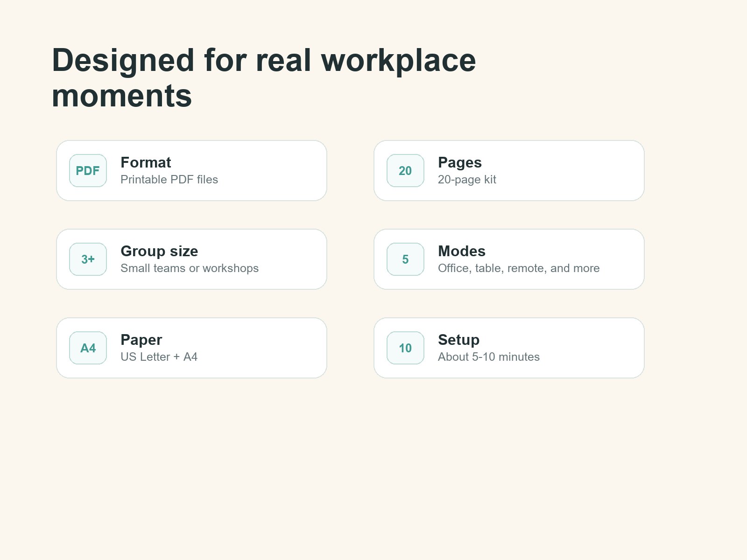Click the 5 modes badge icon
Viewport: 747px width, 560px height.
coord(405,259)
